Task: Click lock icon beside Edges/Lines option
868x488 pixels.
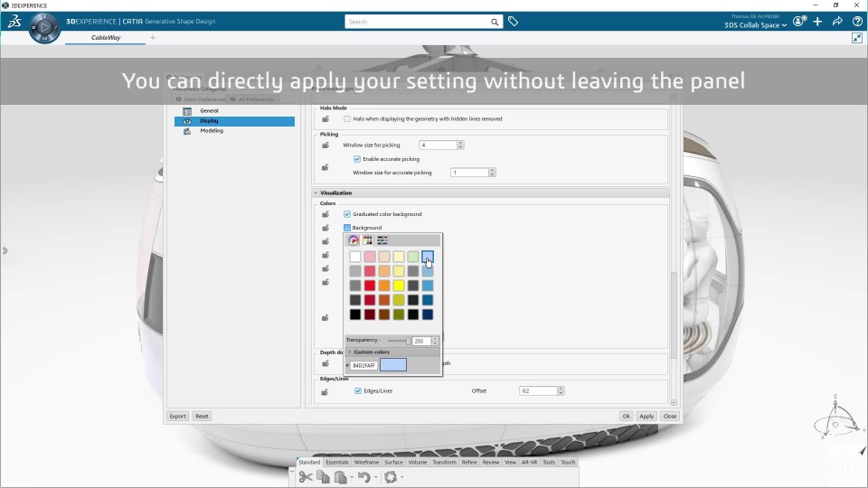Action: (x=325, y=392)
